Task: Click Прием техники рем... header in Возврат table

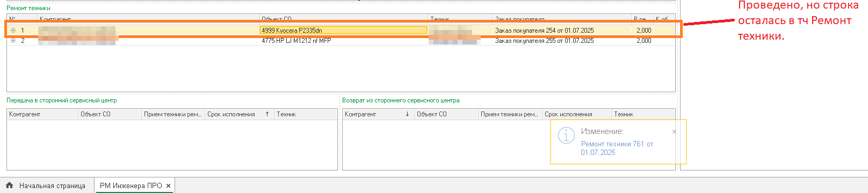Action: 510,114
